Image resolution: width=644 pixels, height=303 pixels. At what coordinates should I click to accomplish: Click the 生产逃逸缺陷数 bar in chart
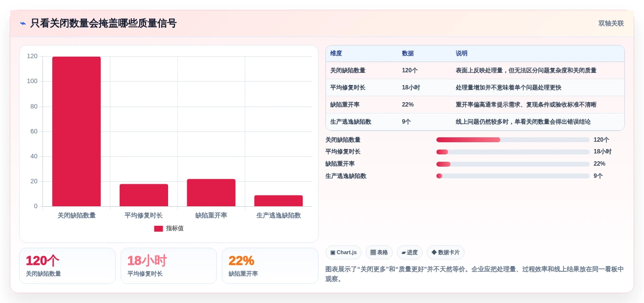[x=279, y=201]
